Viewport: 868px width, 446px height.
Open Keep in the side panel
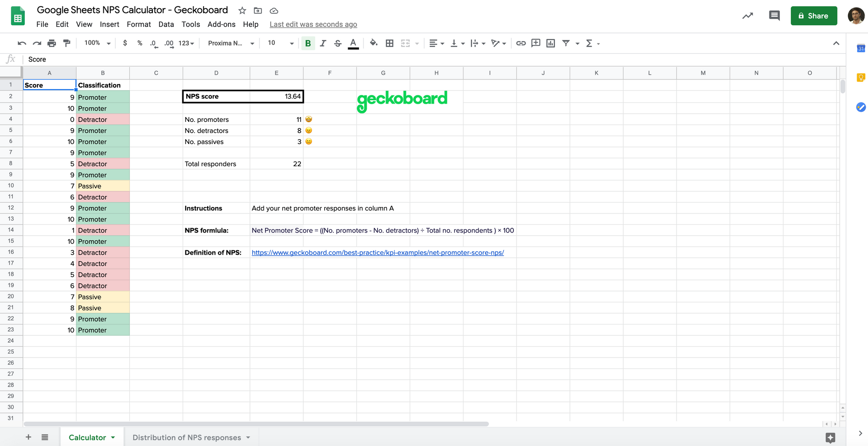(x=861, y=78)
